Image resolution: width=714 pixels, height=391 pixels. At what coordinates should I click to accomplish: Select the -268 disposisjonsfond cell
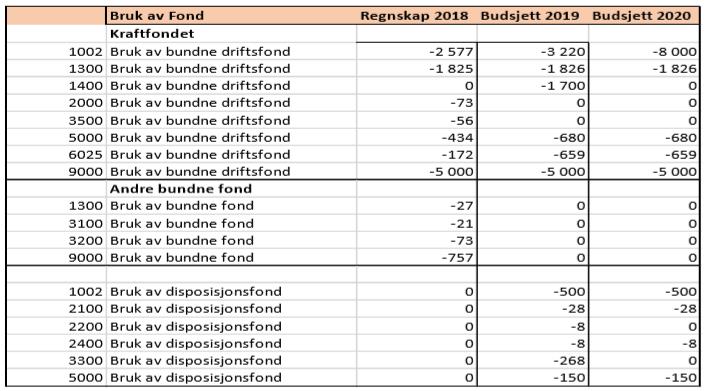coord(533,361)
